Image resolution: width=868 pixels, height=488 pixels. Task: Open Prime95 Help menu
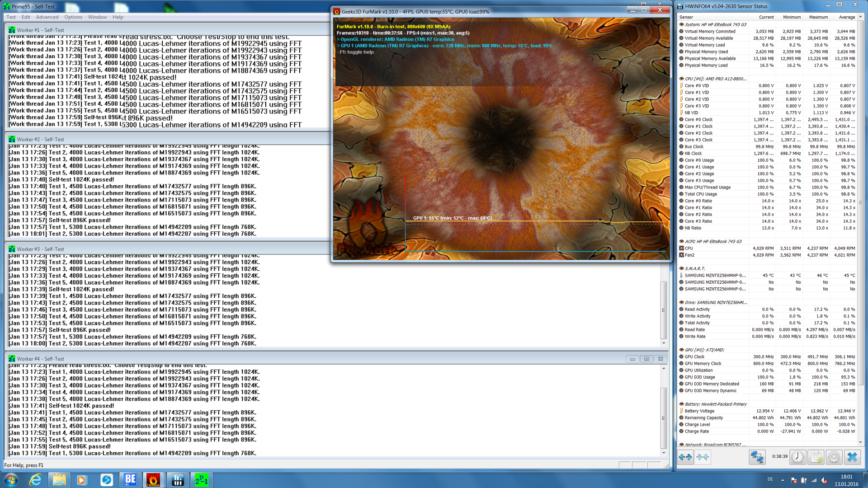[x=118, y=17]
